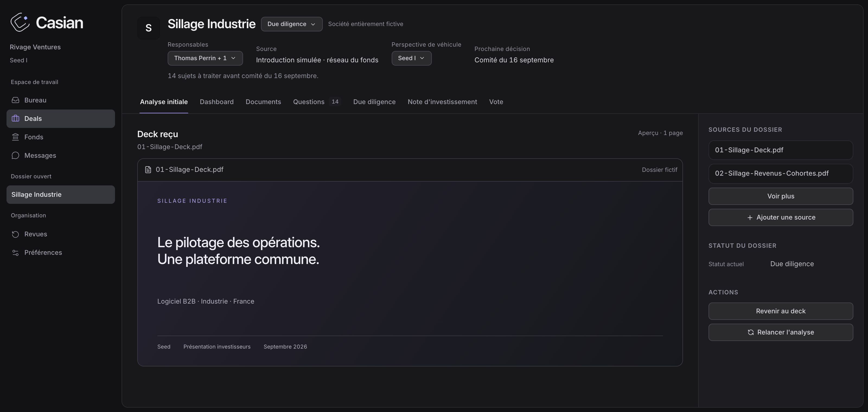868x412 pixels.
Task: Click the Fonds bank icon
Action: (x=15, y=137)
